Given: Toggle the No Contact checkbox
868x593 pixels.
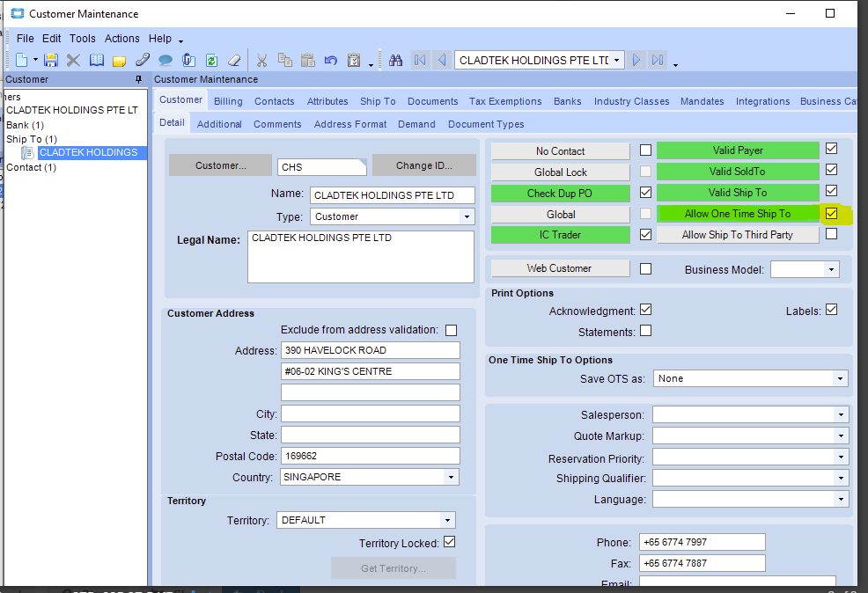Looking at the screenshot, I should [x=645, y=150].
